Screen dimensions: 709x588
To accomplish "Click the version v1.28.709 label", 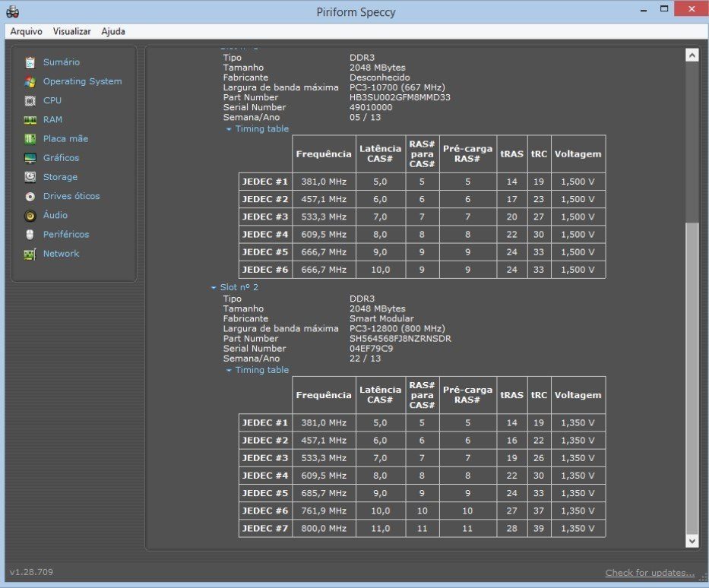I will [31, 572].
